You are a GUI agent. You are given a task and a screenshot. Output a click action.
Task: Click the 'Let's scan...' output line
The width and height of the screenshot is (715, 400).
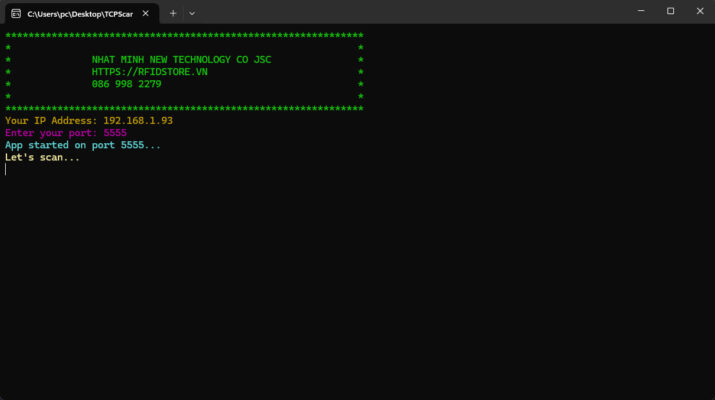(x=42, y=157)
